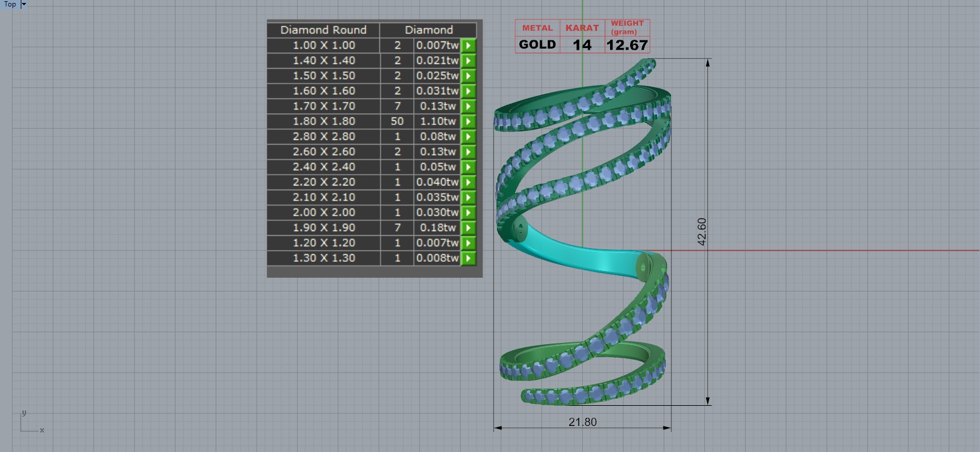Select the cyan plain band section

coord(584,253)
